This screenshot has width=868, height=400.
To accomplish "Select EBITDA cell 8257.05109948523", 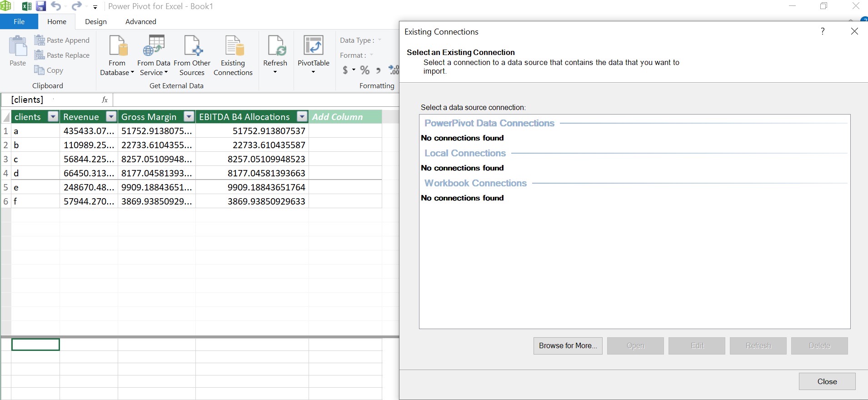I will coord(252,159).
